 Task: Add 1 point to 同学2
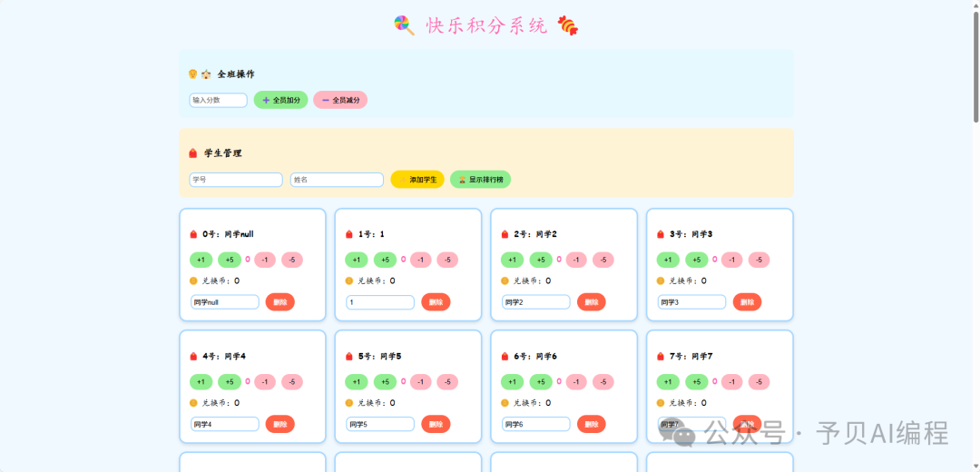click(512, 260)
